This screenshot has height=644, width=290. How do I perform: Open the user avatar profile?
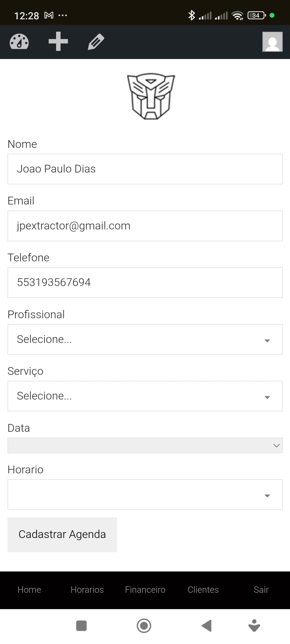click(273, 42)
